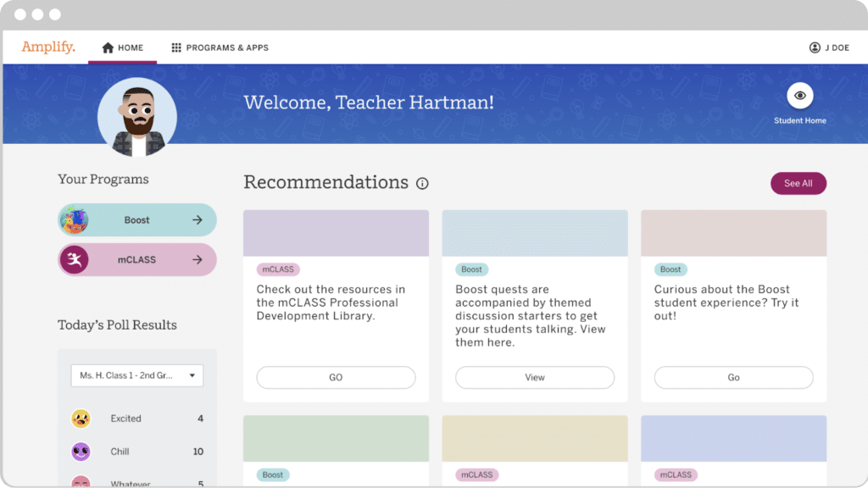Click the Amplify logo
The width and height of the screenshot is (868, 488).
(47, 47)
